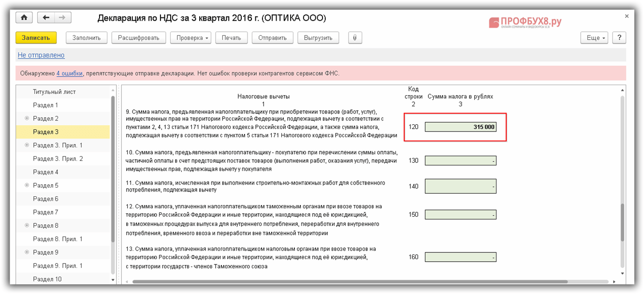This screenshot has width=644, height=294.
Task: Click text of item 11 about строительно-монтажных работ
Action: [x=255, y=187]
